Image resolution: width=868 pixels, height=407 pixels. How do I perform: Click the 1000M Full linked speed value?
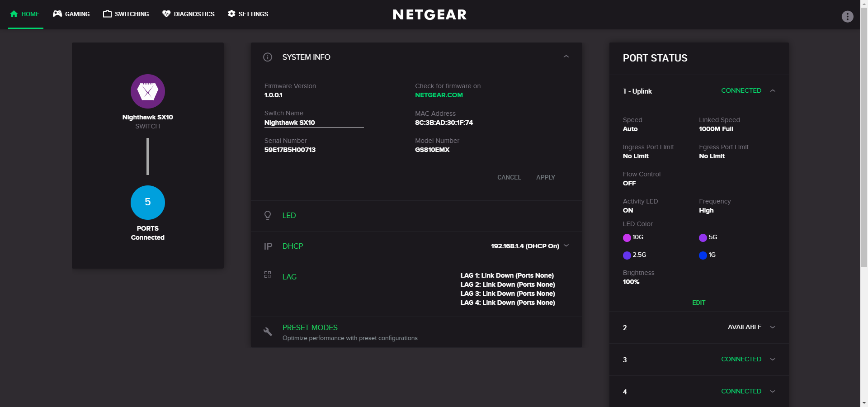tap(716, 129)
